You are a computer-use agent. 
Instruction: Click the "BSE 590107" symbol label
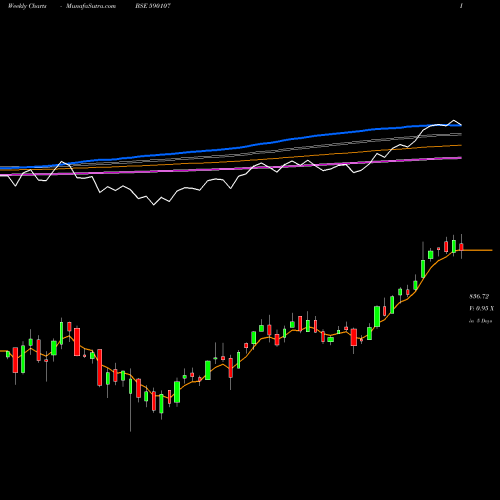click(x=153, y=6)
